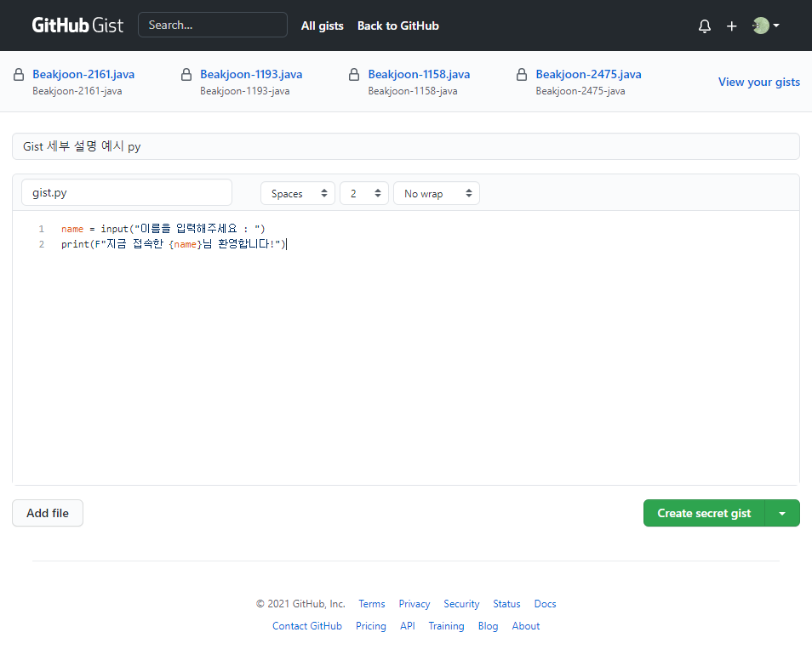812x655 pixels.
Task: Open the indent size dropdown showing 2
Action: [364, 193]
